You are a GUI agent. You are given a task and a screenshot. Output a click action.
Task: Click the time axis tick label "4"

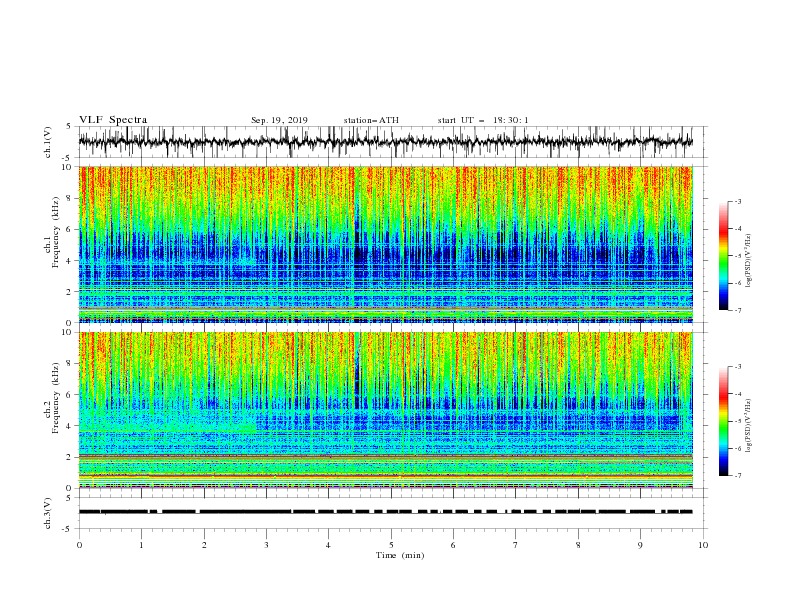[x=328, y=545]
